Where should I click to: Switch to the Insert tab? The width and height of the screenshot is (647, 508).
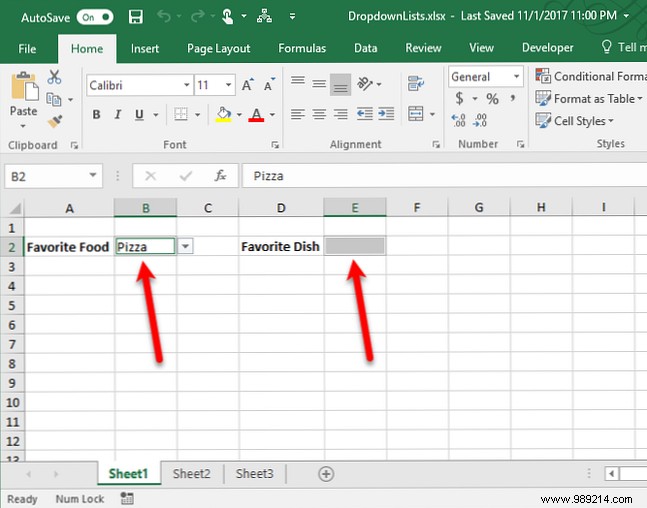145,49
